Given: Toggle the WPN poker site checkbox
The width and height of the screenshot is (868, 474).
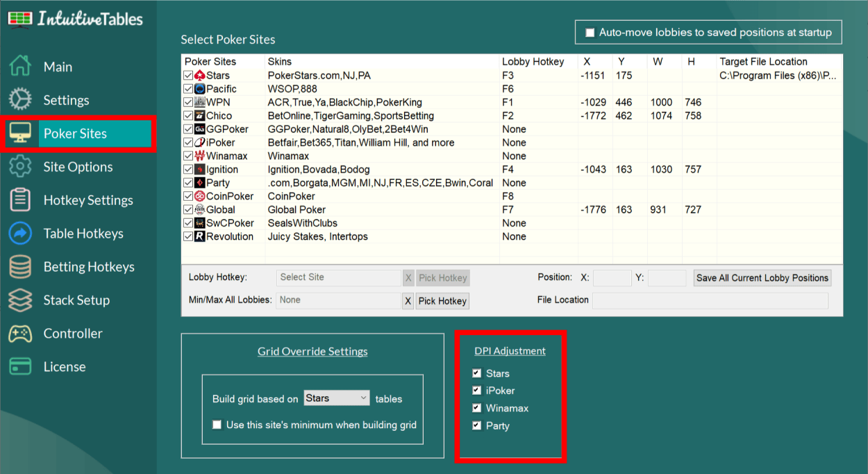Looking at the screenshot, I should click(188, 102).
